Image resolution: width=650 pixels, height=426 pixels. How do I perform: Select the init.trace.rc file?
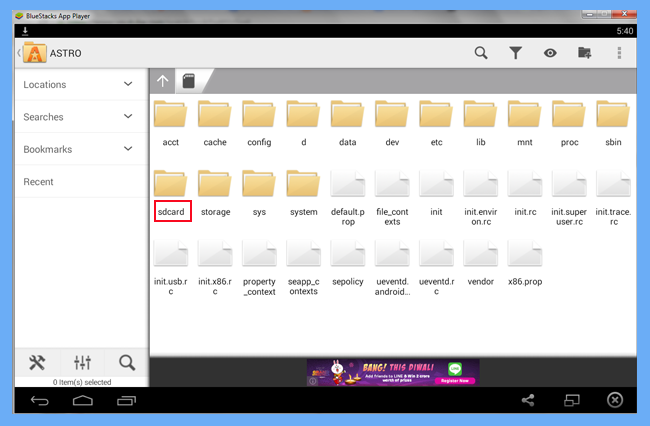point(614,198)
